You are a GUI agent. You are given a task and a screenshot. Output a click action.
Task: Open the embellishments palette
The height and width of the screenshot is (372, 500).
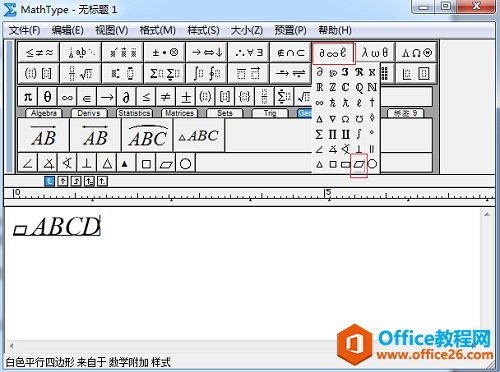coord(123,52)
